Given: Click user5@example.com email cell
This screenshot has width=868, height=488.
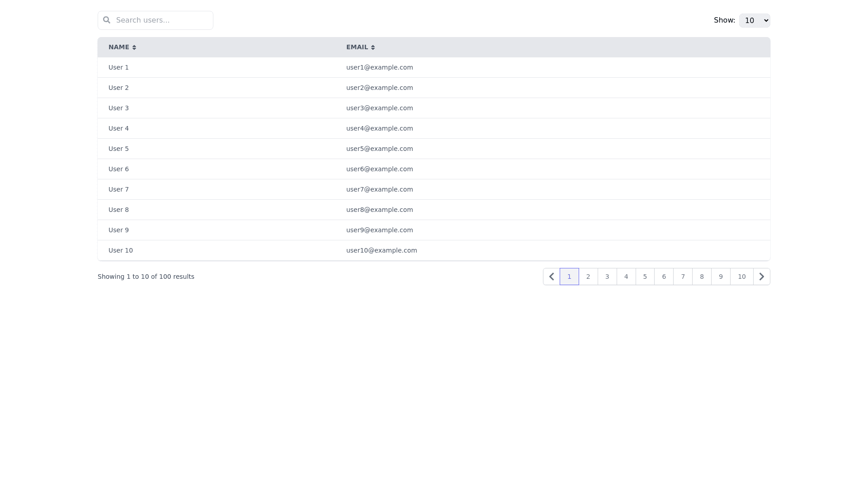Looking at the screenshot, I should tap(379, 149).
